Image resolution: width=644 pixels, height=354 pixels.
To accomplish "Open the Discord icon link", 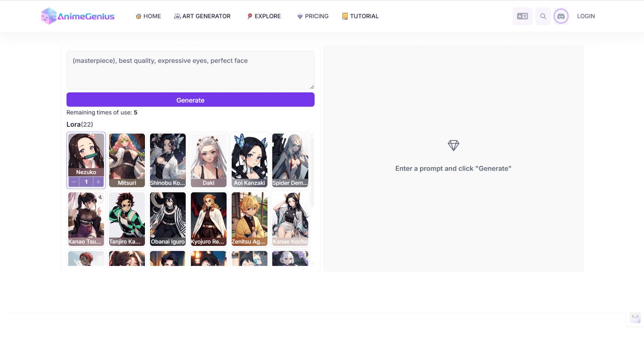I will point(561,16).
